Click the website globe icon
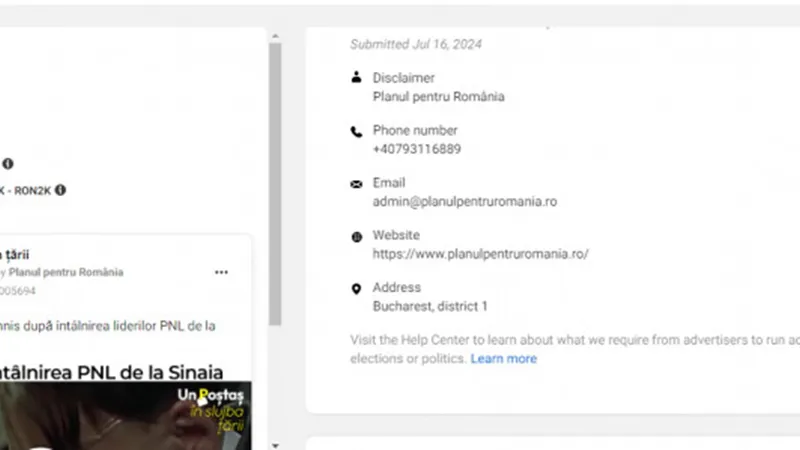800x450 pixels. 357,237
